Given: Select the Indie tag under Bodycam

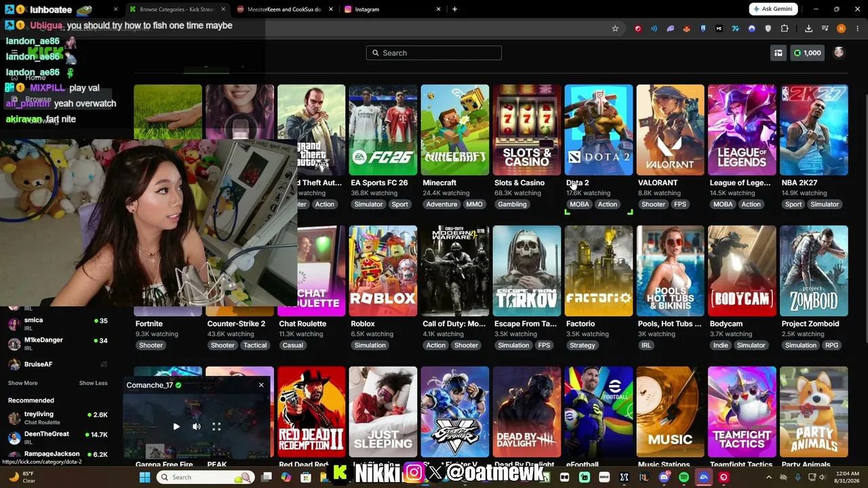Looking at the screenshot, I should [721, 345].
